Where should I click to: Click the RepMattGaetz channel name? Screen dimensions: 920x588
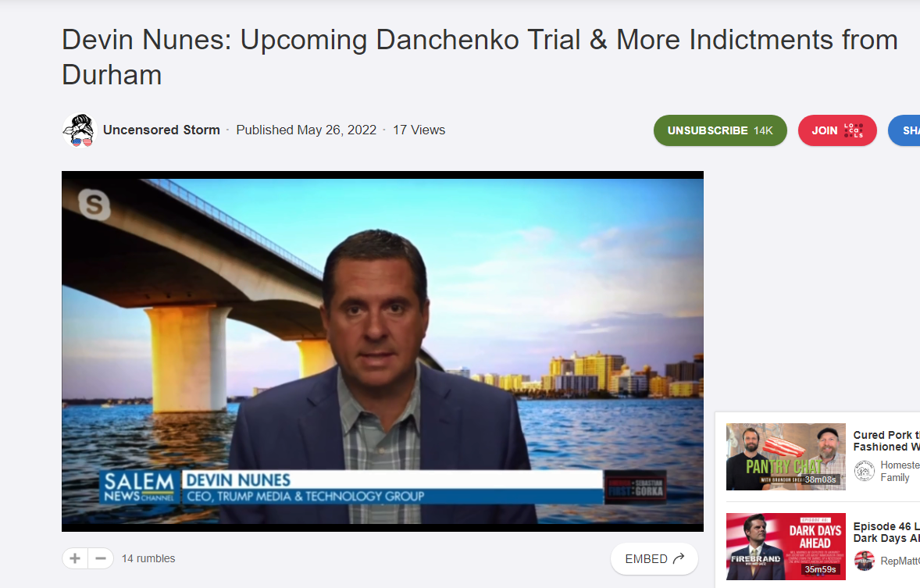(x=900, y=561)
